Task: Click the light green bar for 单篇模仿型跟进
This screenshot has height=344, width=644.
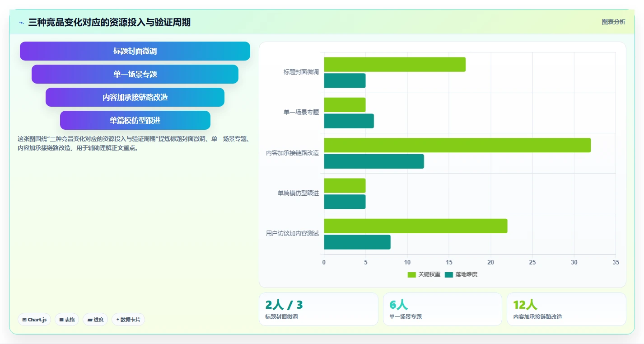Action: [x=345, y=186]
